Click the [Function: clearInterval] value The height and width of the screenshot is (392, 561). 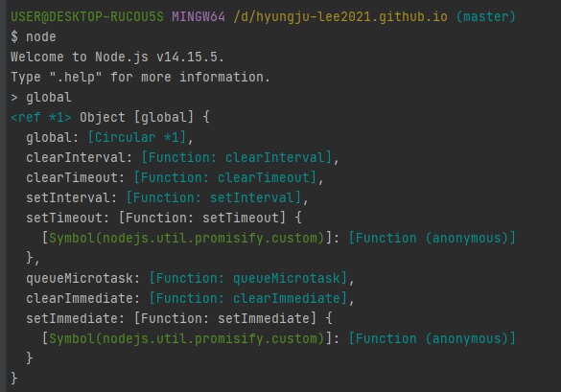(x=237, y=157)
